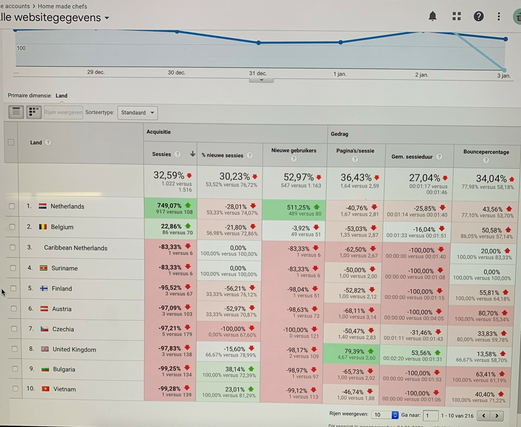This screenshot has width=521, height=427.
Task: Click the Bulgaria flag icon
Action: 45,369
